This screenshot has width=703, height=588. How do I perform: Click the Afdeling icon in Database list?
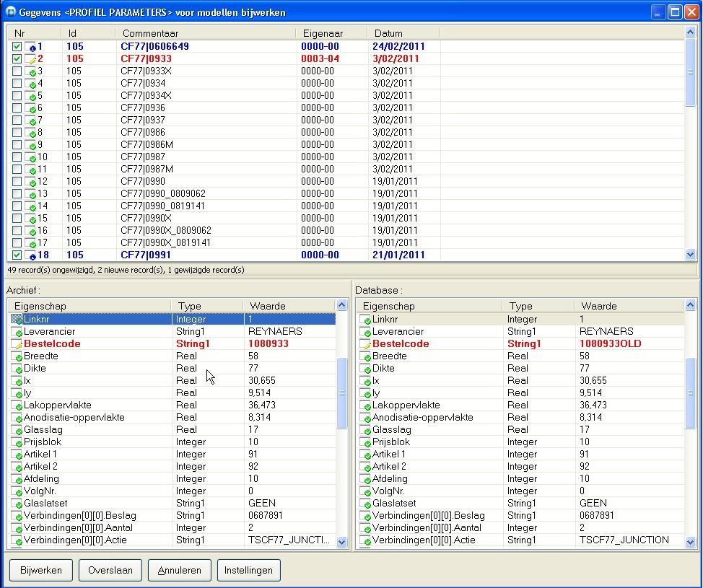pos(365,479)
